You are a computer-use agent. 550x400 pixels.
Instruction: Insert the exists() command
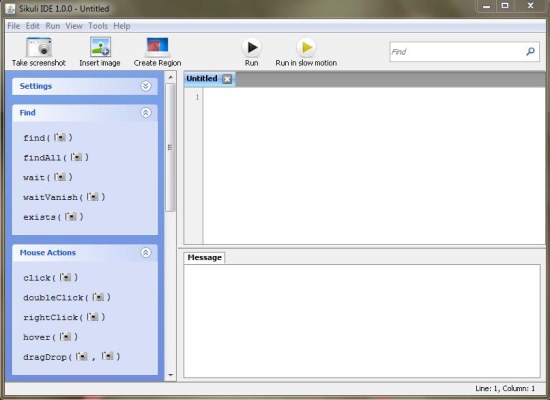pos(53,217)
